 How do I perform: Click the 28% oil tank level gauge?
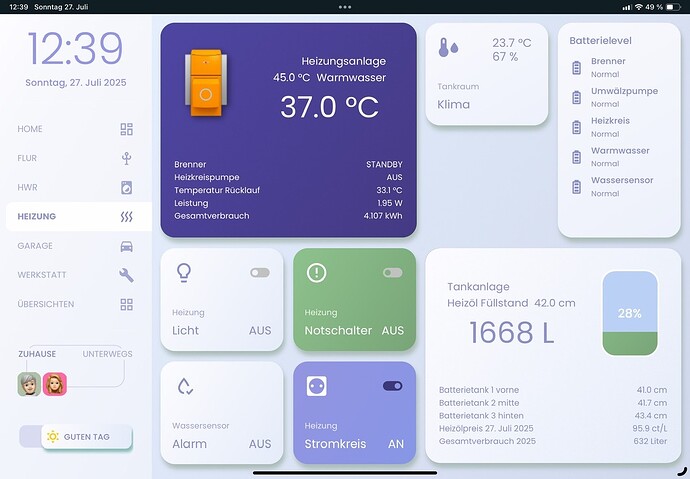pyautogui.click(x=629, y=314)
